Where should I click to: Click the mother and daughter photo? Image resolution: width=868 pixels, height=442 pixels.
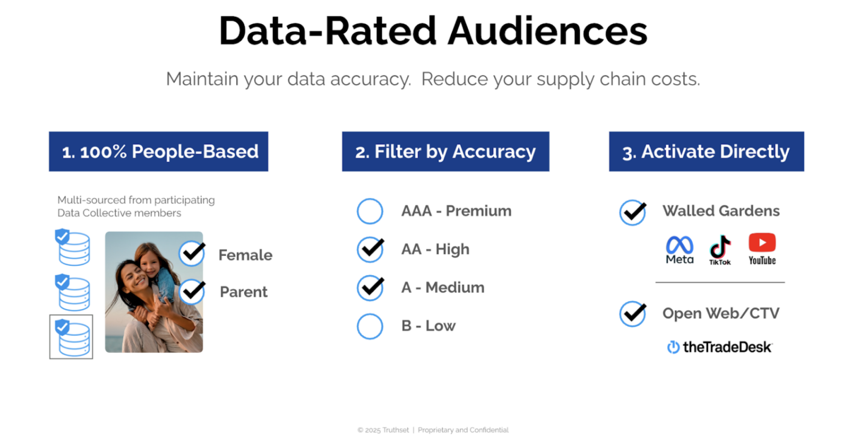pos(154,292)
